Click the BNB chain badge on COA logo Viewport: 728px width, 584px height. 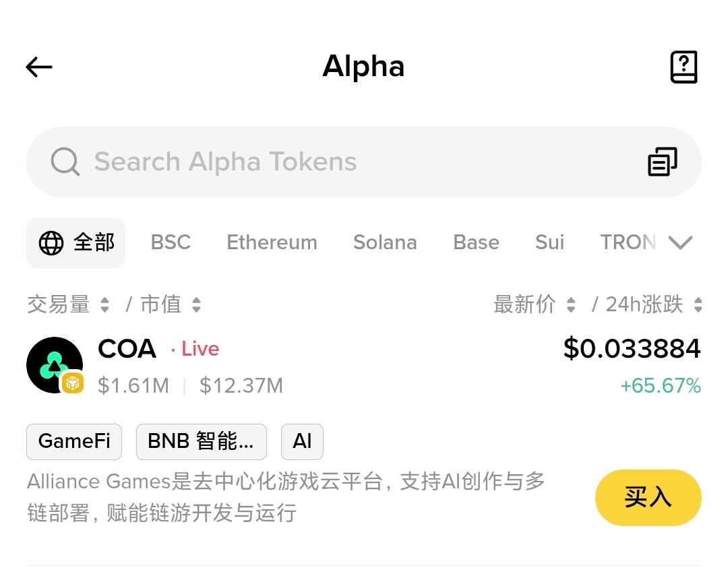click(x=73, y=383)
